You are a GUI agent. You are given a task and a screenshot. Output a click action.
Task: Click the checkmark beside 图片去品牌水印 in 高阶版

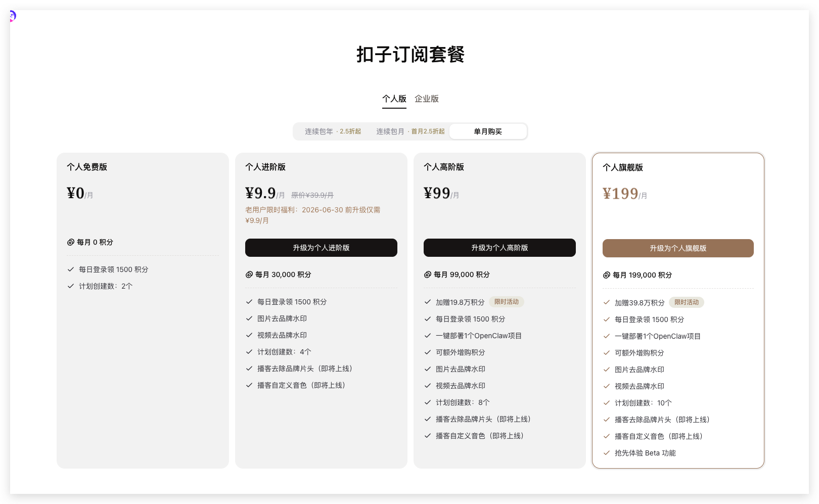click(x=428, y=369)
